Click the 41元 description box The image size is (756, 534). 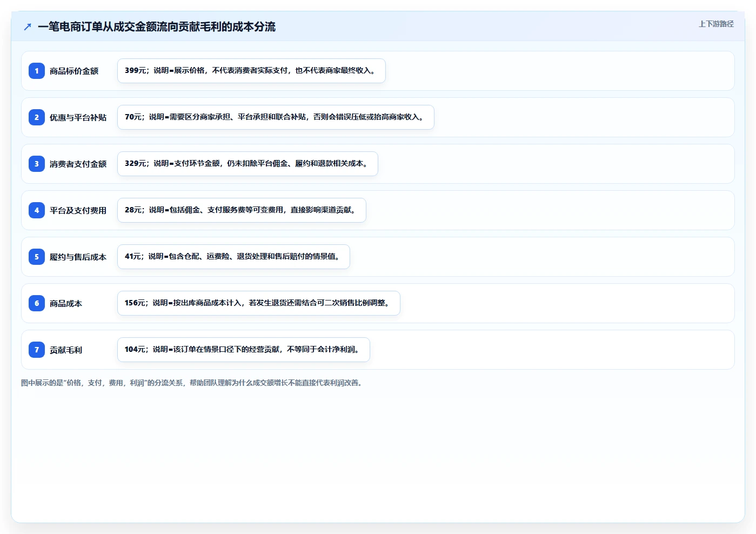[x=233, y=257]
